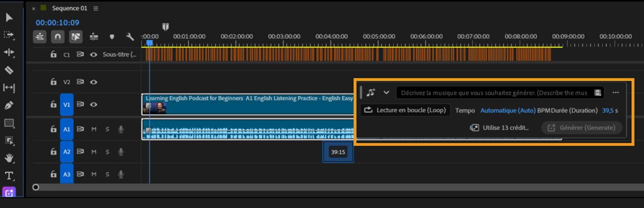Target track A1 blue label

coord(67,129)
